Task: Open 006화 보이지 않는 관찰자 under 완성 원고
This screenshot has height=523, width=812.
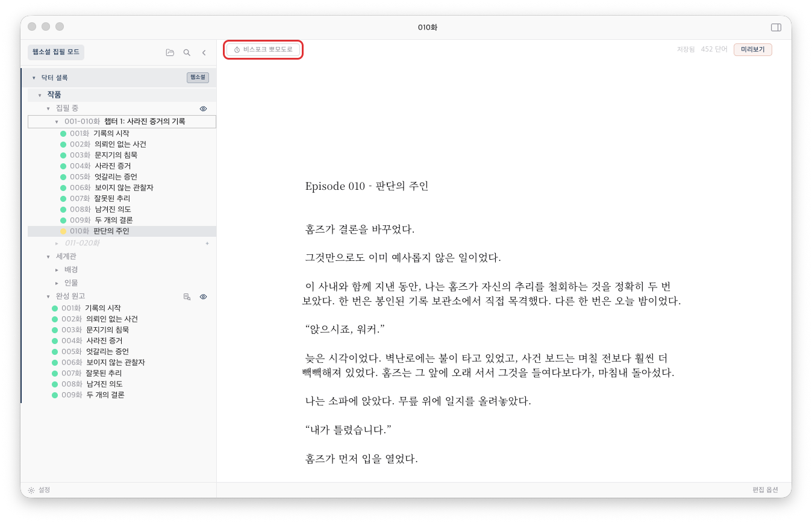Action: point(122,363)
